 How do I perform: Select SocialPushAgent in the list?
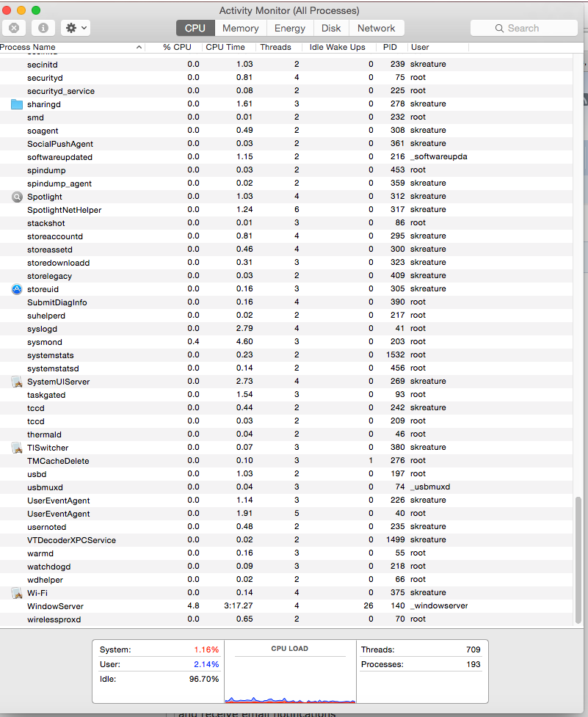[x=286, y=144]
